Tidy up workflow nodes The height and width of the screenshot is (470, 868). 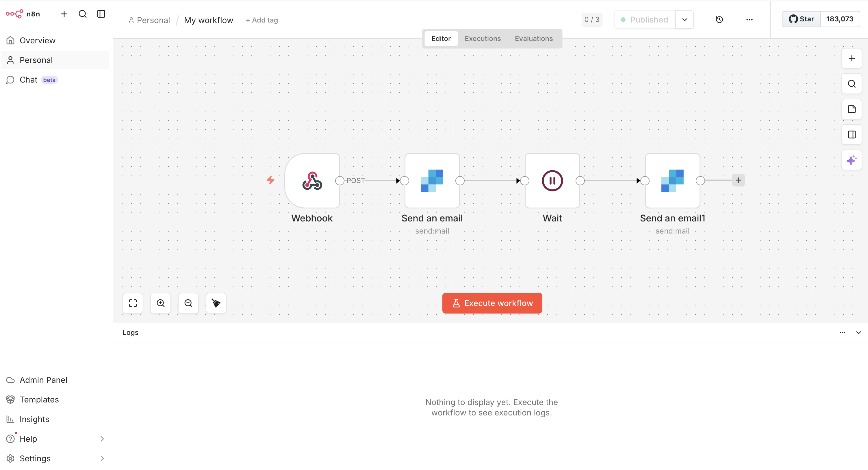pyautogui.click(x=216, y=303)
